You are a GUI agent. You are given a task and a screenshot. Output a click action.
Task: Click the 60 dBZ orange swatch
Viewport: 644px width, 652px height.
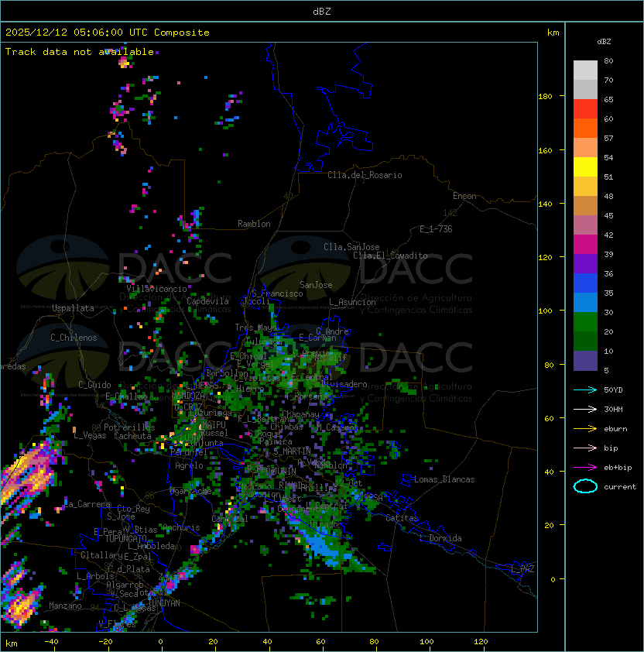(585, 128)
